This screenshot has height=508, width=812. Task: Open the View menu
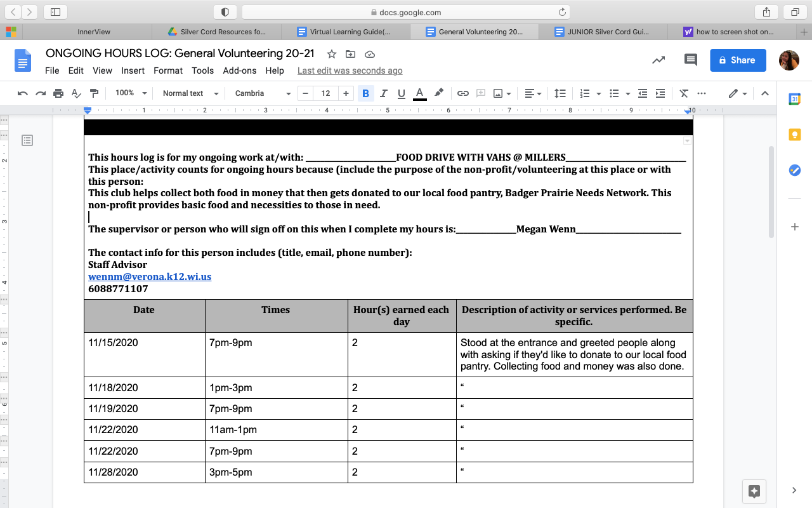click(x=102, y=70)
